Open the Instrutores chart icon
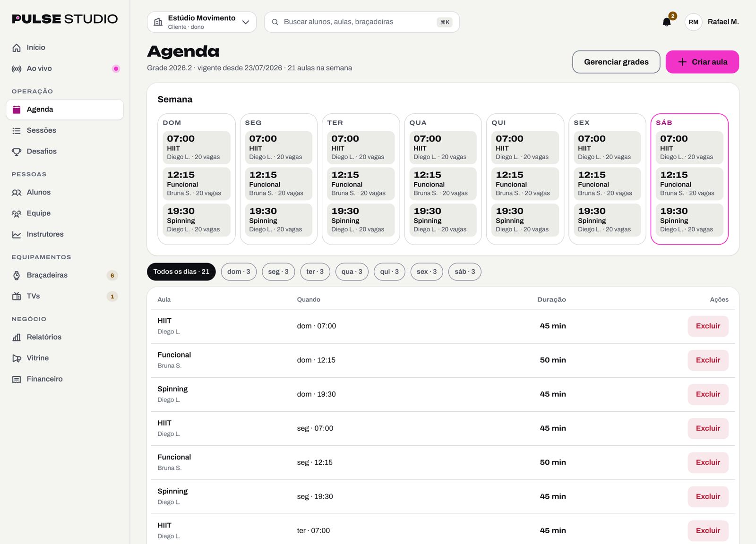 [x=17, y=235]
